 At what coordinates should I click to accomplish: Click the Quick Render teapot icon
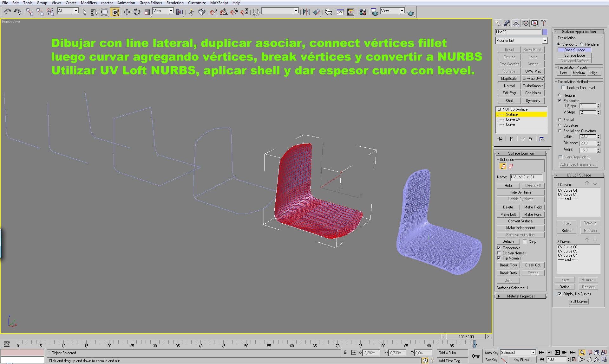pos(410,13)
